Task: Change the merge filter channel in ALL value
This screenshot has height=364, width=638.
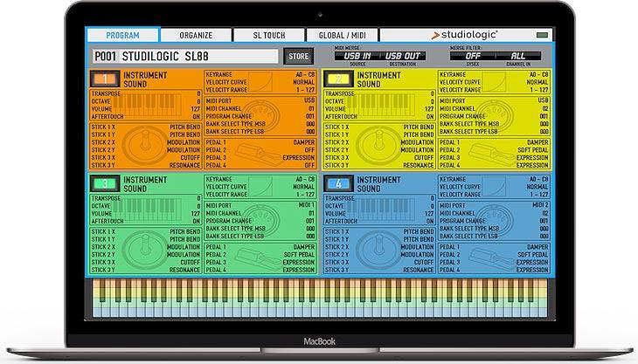Action: (518, 56)
